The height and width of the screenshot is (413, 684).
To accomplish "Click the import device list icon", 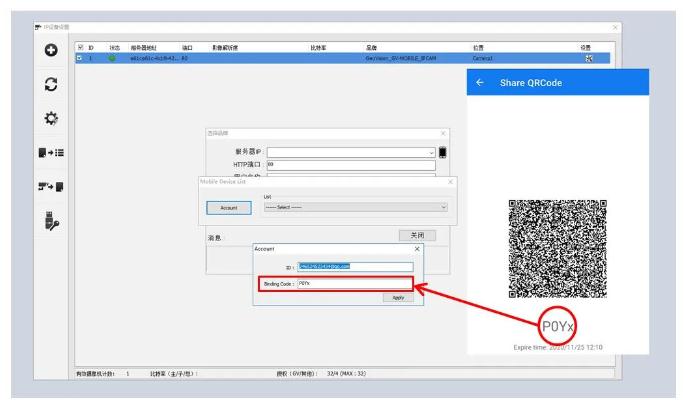I will [x=49, y=153].
